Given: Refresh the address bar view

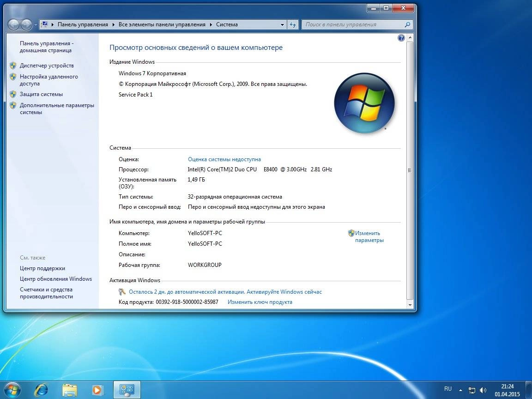Looking at the screenshot, I should pyautogui.click(x=292, y=24).
